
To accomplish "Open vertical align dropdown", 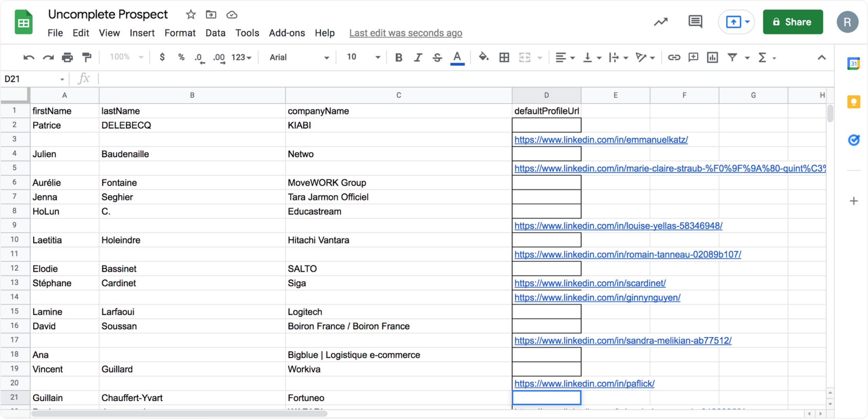I will (x=592, y=58).
